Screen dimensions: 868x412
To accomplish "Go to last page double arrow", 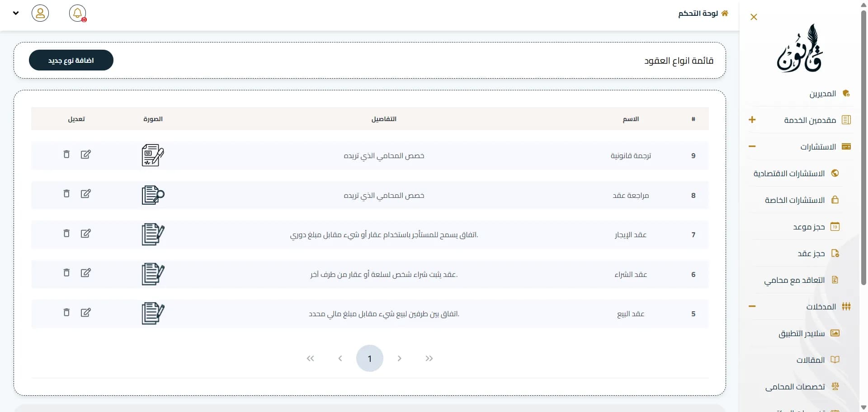I will click(x=429, y=358).
